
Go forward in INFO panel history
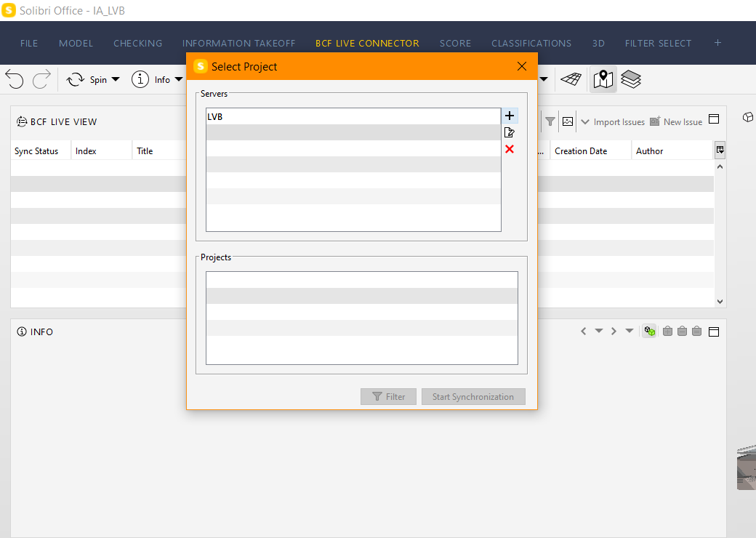614,332
